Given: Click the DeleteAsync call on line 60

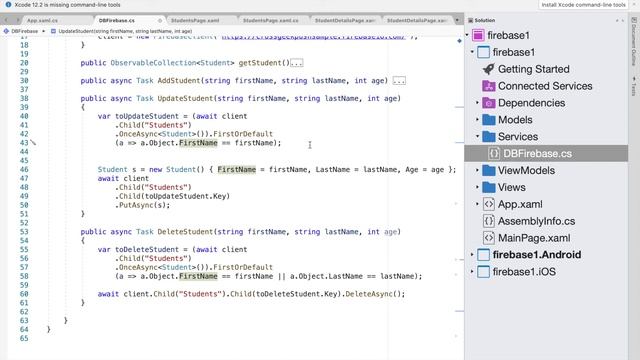Looking at the screenshot, I should click(x=369, y=294).
